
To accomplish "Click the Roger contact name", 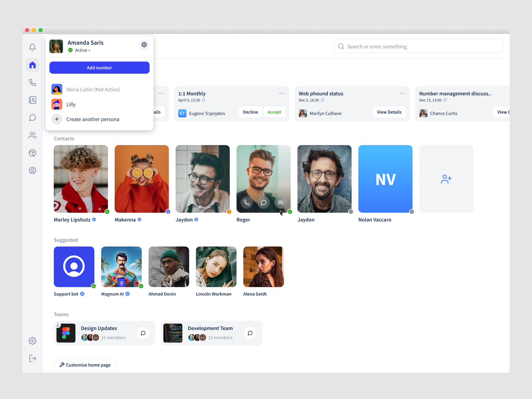I will pos(243,220).
